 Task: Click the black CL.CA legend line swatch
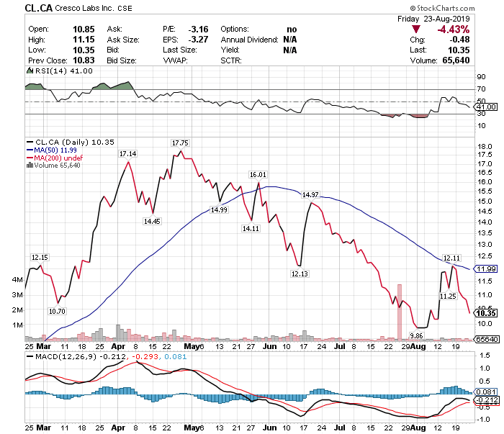click(30, 142)
